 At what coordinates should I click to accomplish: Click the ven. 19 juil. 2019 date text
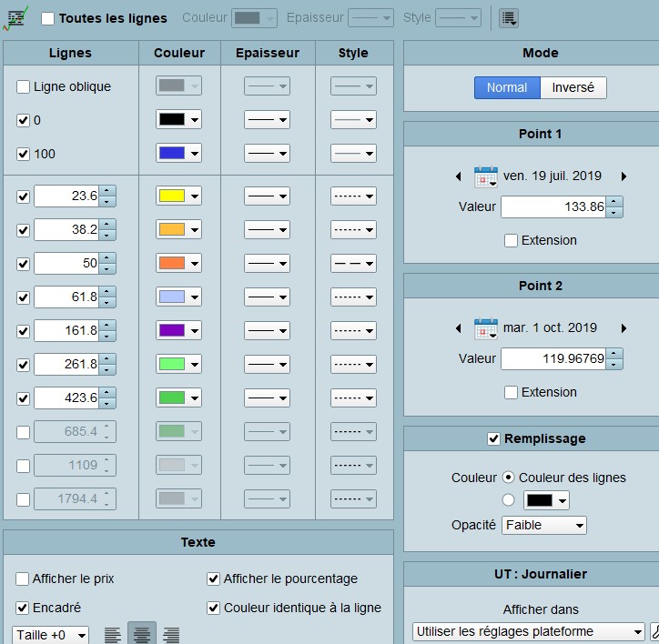click(553, 176)
